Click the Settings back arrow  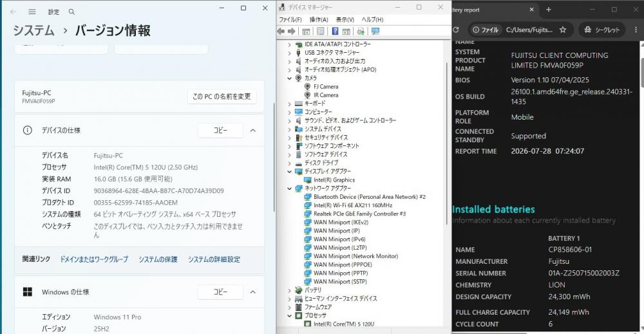[x=13, y=12]
